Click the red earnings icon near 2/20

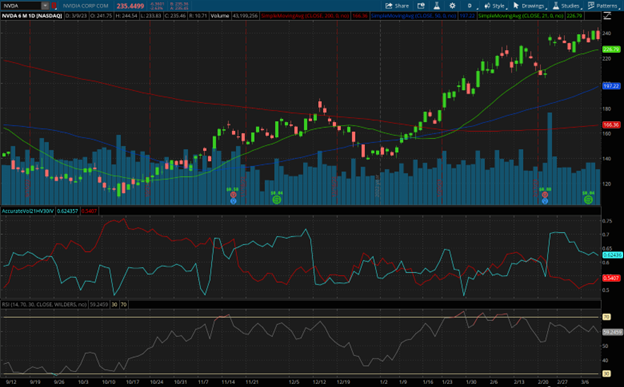pos(545,195)
